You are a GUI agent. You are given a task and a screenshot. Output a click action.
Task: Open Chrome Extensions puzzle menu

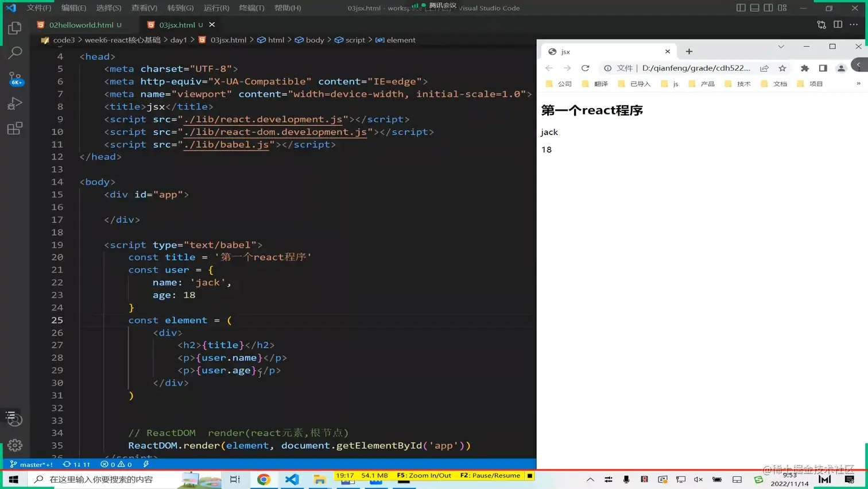pyautogui.click(x=805, y=68)
